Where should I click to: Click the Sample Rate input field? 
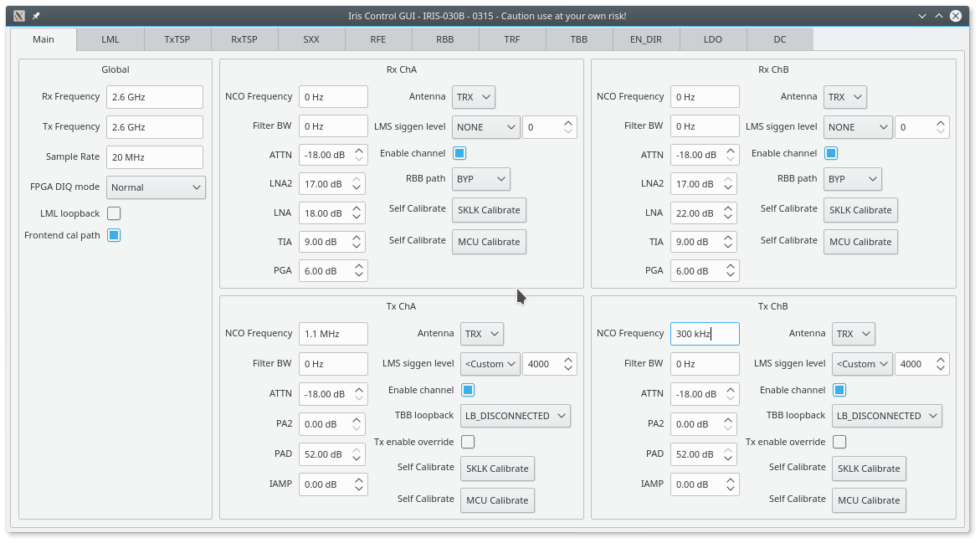(155, 156)
